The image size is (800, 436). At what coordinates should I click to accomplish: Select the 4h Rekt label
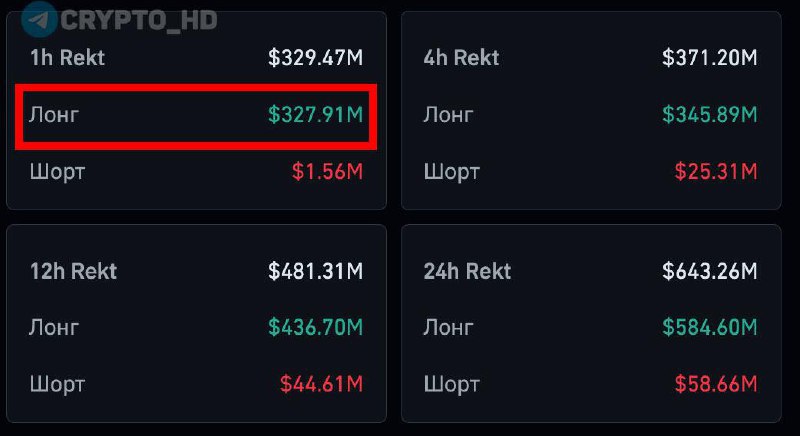pos(460,57)
